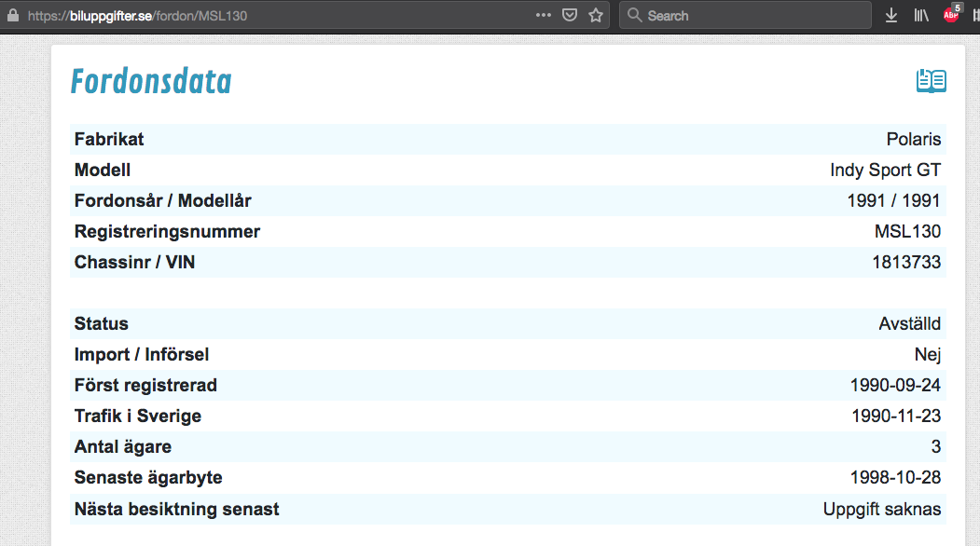Select the date 1990-11-23
980x546 pixels.
896,416
